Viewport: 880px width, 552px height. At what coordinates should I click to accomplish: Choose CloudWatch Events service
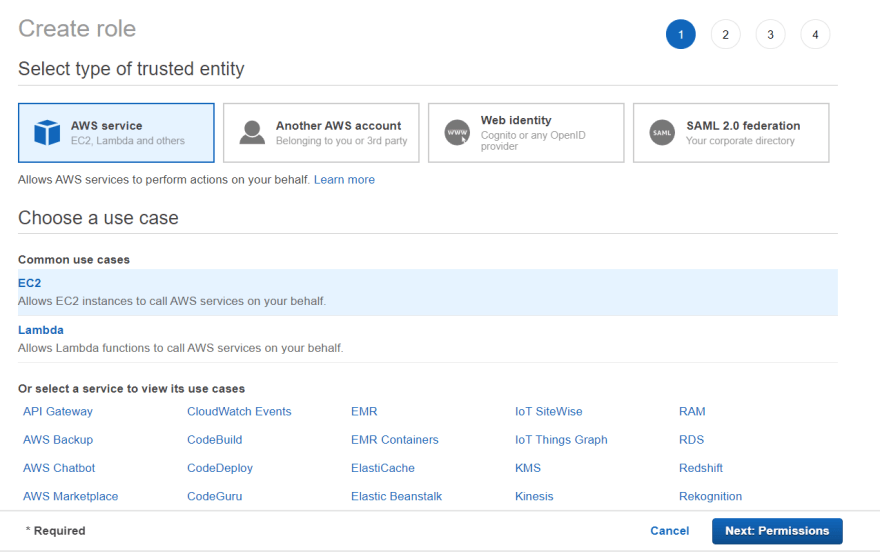coord(239,411)
